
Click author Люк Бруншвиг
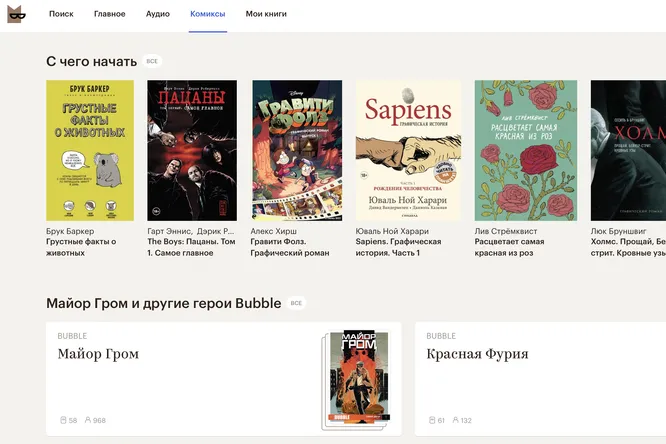pyautogui.click(x=618, y=231)
